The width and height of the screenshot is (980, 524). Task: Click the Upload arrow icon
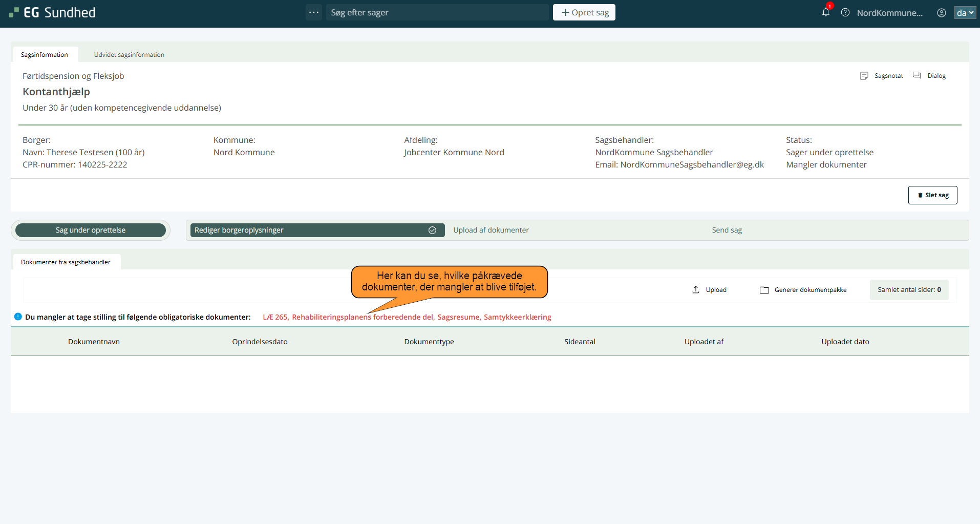696,290
